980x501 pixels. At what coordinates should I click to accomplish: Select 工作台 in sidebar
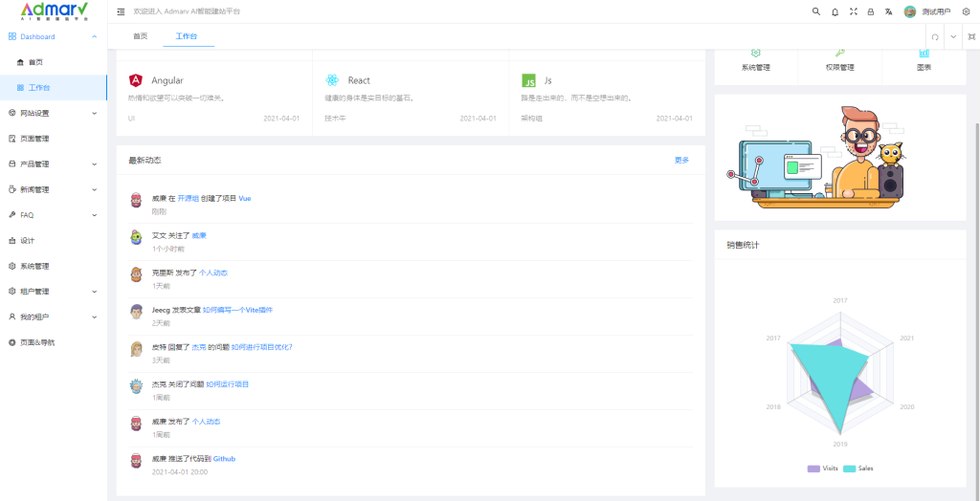pos(54,87)
